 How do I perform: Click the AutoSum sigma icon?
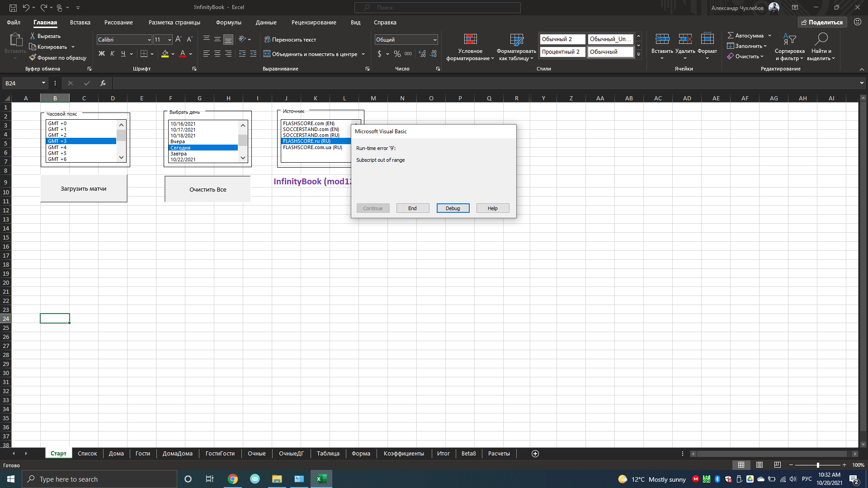click(730, 35)
